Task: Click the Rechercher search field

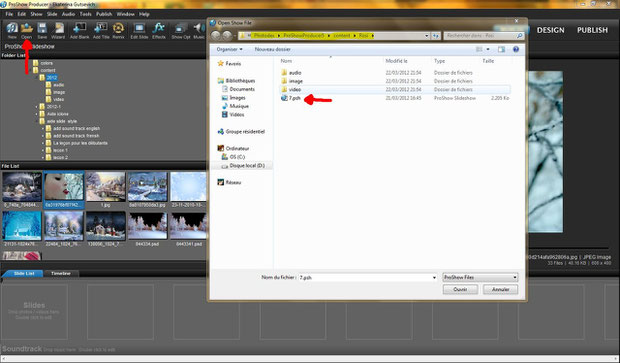Action: pos(484,36)
